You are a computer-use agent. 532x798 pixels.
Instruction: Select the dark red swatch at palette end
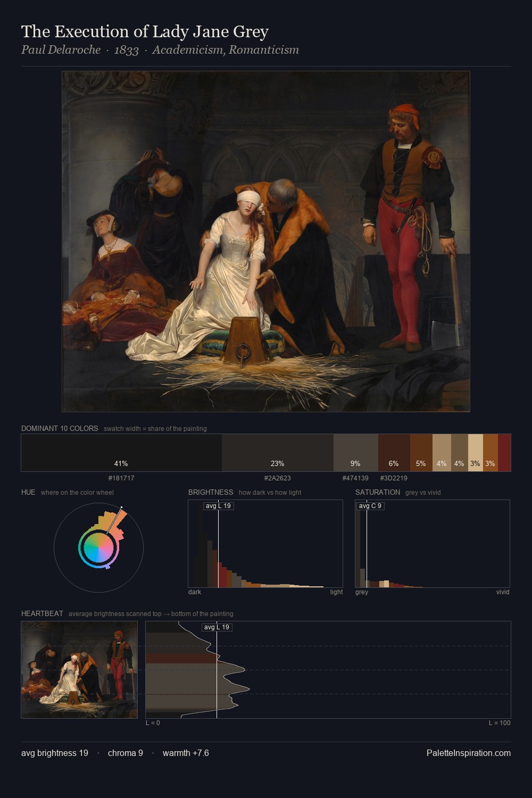(504, 453)
